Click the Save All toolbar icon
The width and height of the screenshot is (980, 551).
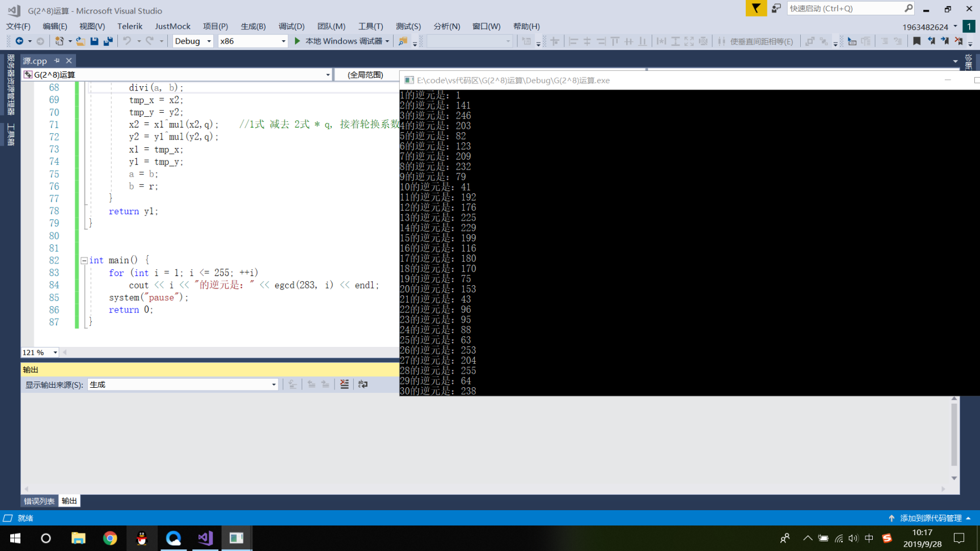pyautogui.click(x=108, y=41)
